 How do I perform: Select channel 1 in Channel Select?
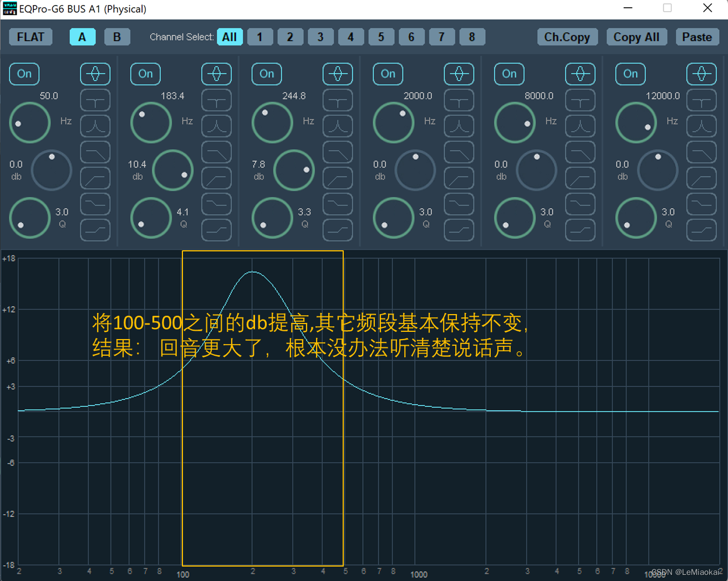[259, 37]
